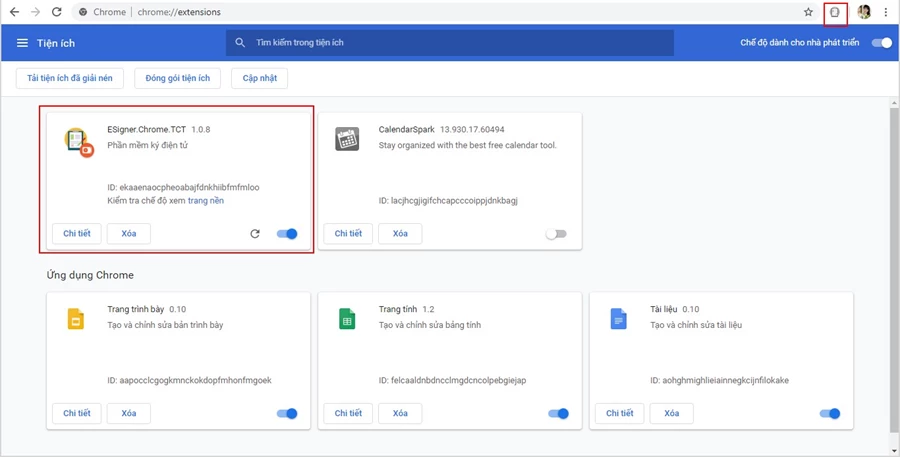The height and width of the screenshot is (457, 900).
Task: Open the Tiện ích hamburger menu
Action: click(22, 43)
